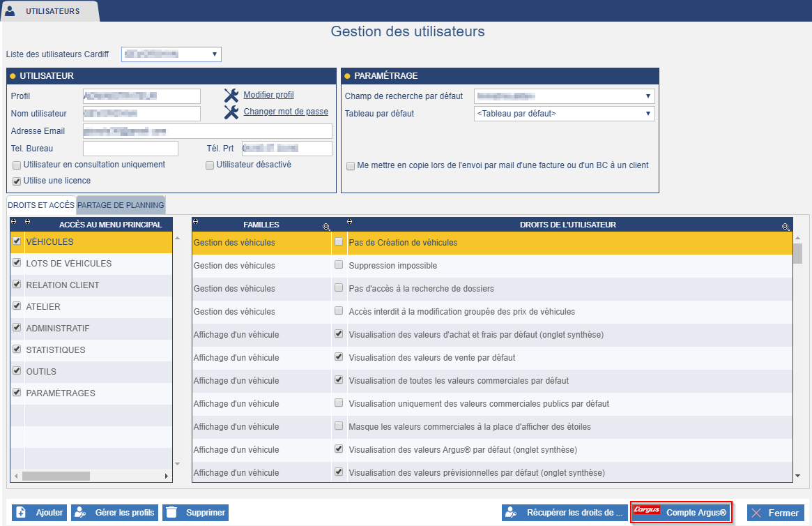Select the UTILISATEURS top tab

(49, 11)
